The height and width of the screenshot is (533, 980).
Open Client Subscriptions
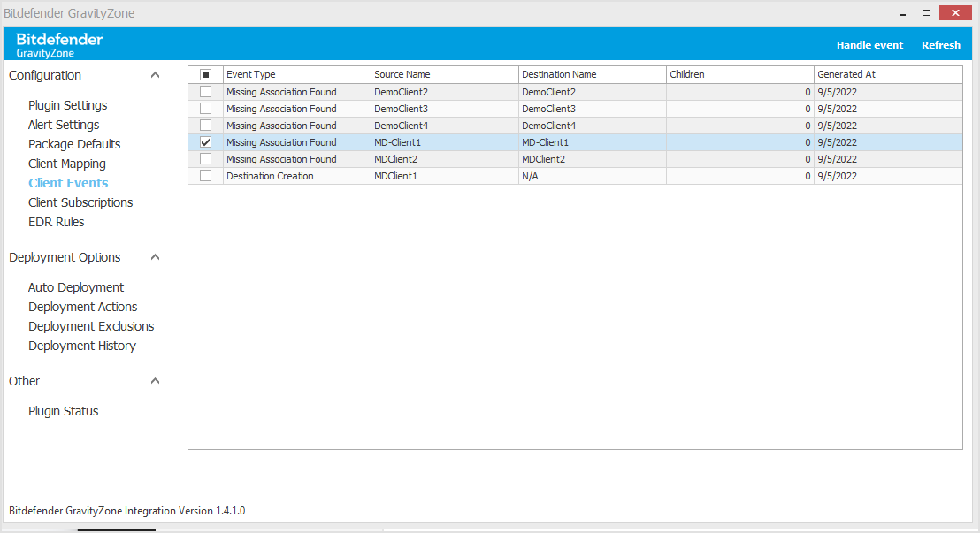pos(80,202)
